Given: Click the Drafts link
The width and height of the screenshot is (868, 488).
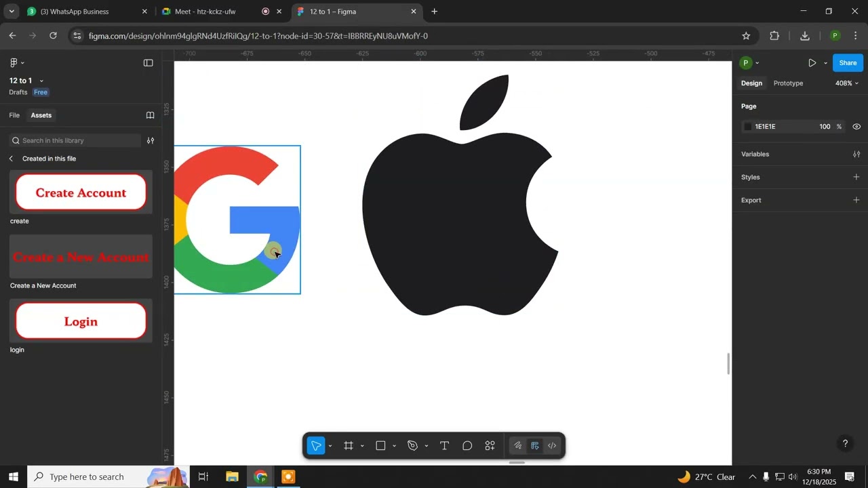Looking at the screenshot, I should (x=18, y=92).
